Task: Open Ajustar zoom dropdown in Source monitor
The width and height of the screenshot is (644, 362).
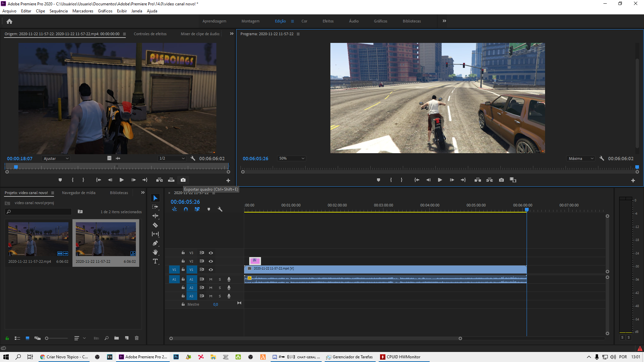Action: (56, 158)
